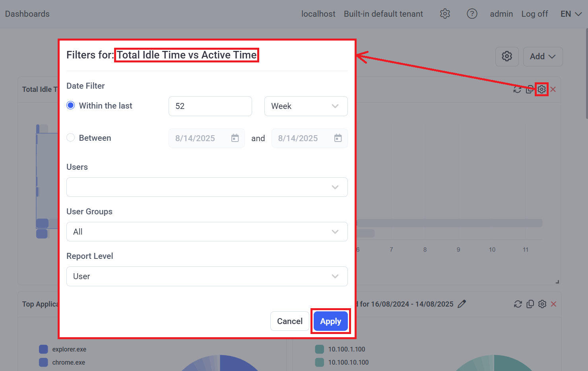Expand the Week time unit dropdown

click(x=306, y=106)
